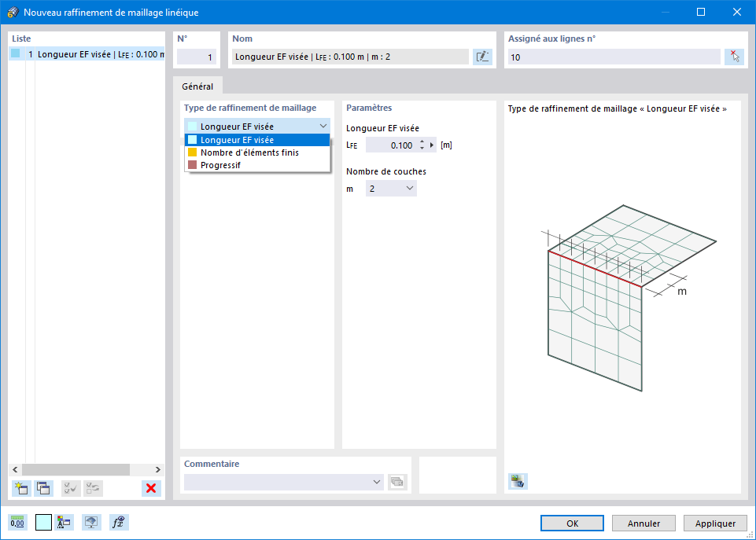Image resolution: width=756 pixels, height=540 pixels.
Task: Select 'Nombre d'éléments finis' option
Action: point(257,152)
